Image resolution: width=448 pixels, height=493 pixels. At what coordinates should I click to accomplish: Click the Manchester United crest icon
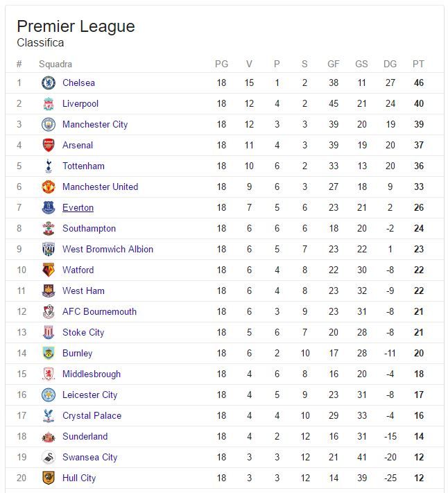coord(49,187)
